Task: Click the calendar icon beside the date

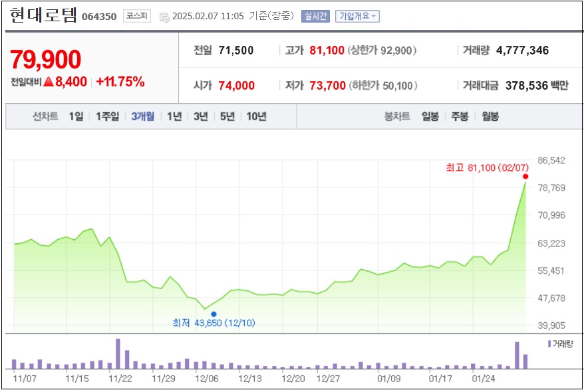Action: coord(164,17)
